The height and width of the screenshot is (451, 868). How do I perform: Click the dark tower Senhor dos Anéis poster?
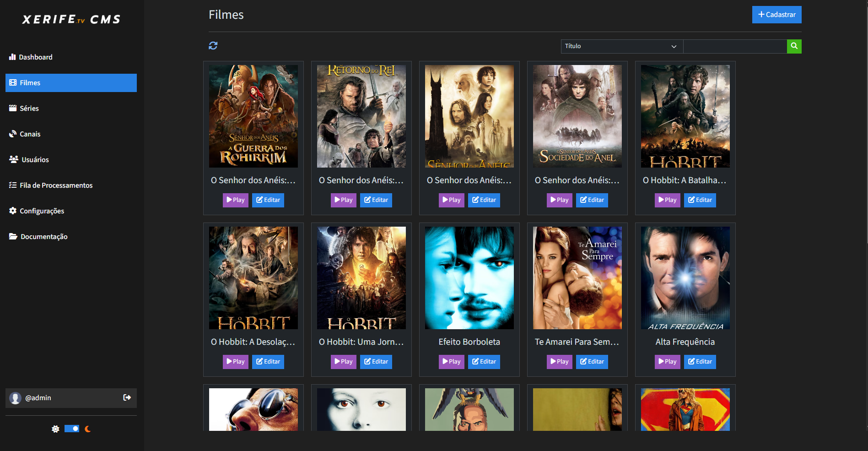point(469,116)
